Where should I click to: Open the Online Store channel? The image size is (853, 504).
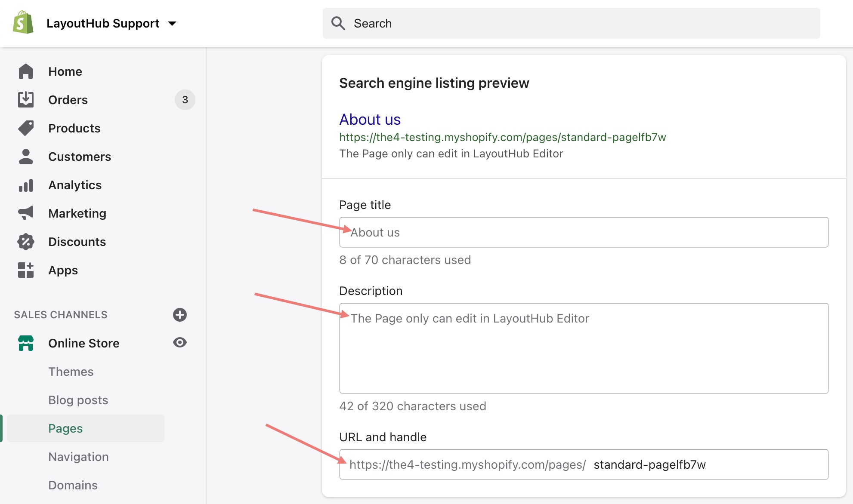(84, 343)
